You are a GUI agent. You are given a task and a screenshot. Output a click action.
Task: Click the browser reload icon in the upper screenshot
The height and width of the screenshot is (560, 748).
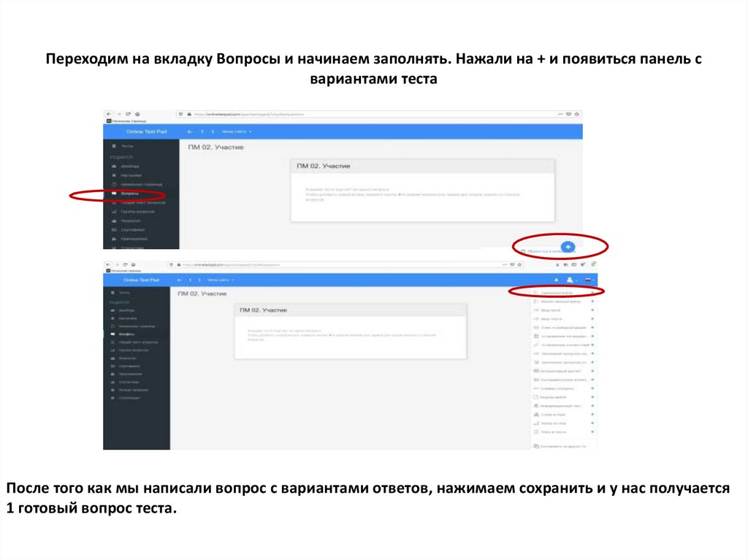[128, 114]
